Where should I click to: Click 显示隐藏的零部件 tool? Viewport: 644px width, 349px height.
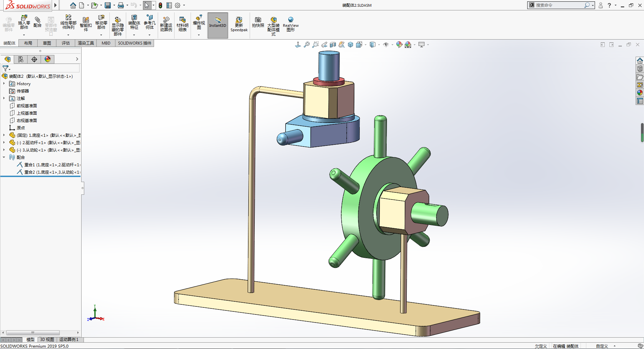118,26
